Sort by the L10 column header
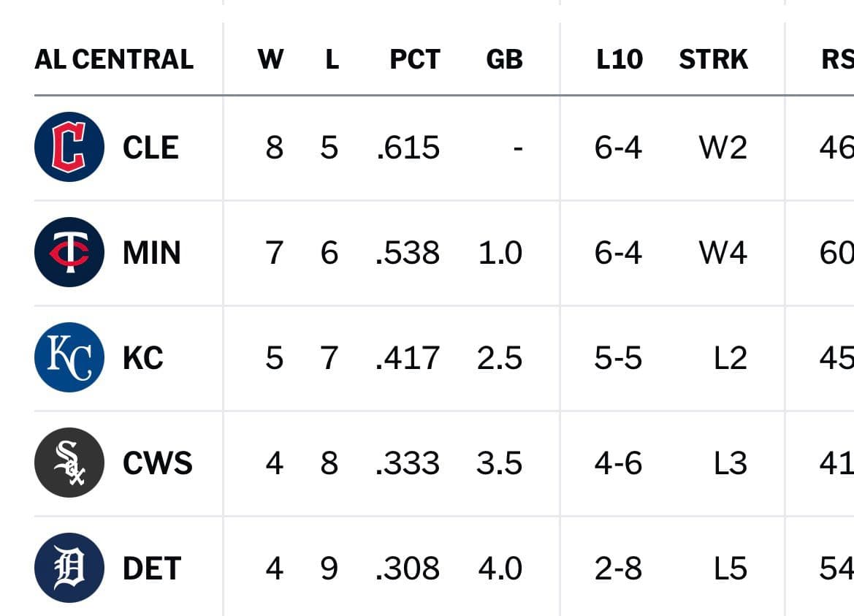Image resolution: width=854 pixels, height=616 pixels. tap(619, 59)
